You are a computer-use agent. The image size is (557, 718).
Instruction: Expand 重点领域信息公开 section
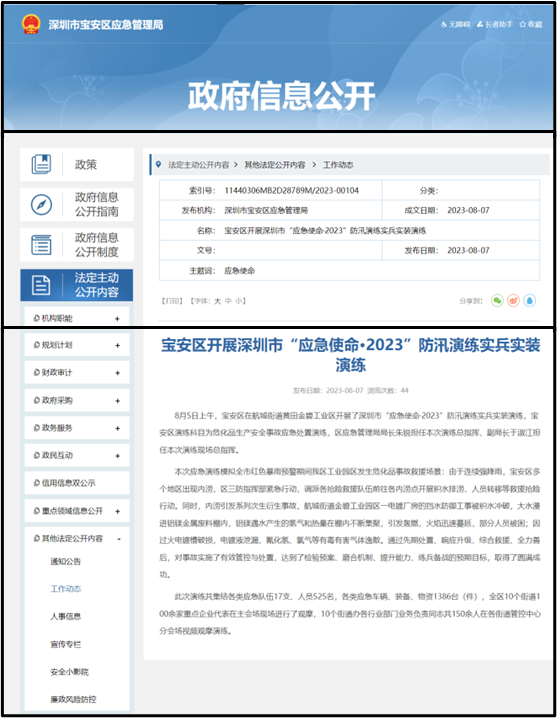[x=117, y=511]
